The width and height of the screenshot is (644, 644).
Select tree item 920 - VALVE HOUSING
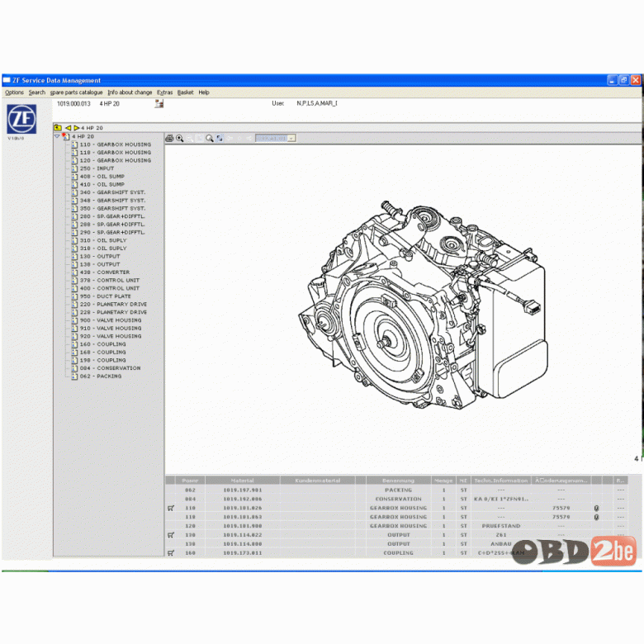(111, 336)
